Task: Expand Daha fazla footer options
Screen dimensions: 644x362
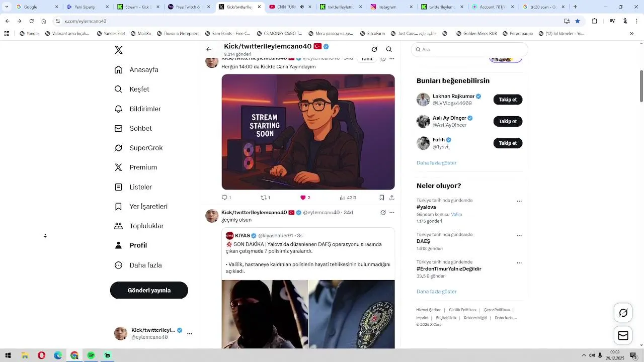Action: (506, 318)
